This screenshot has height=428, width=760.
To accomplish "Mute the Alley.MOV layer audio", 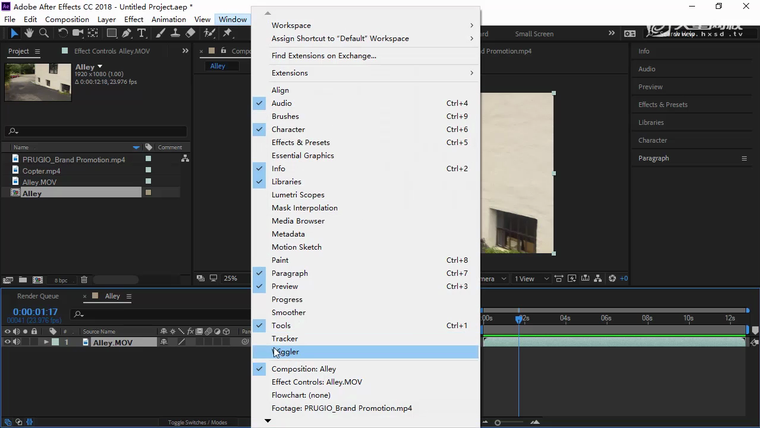I will 17,342.
